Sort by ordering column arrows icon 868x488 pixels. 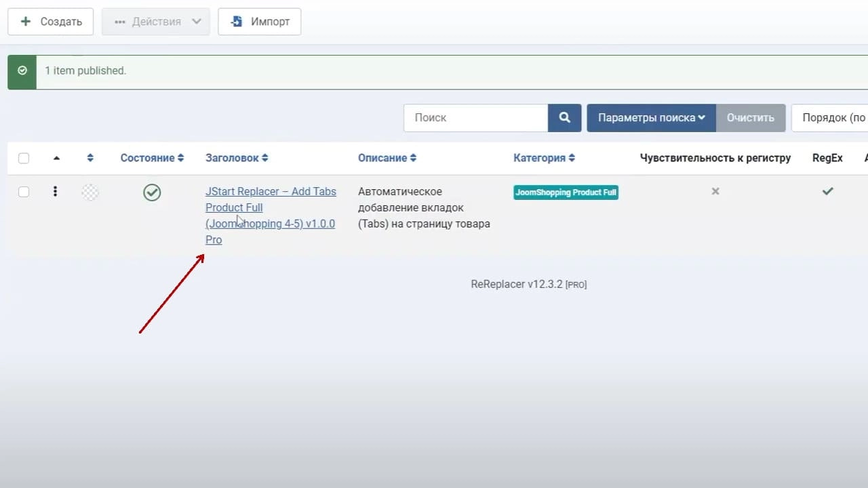coord(90,158)
